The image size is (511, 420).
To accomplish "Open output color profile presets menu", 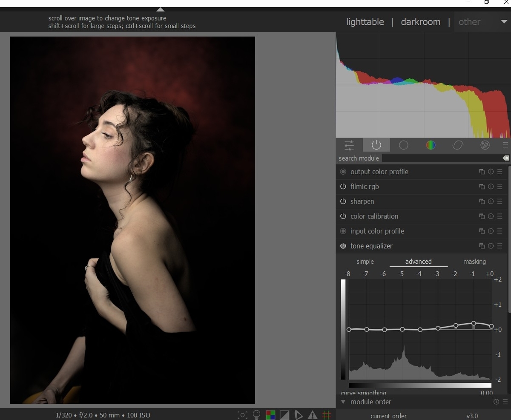I will pyautogui.click(x=500, y=172).
